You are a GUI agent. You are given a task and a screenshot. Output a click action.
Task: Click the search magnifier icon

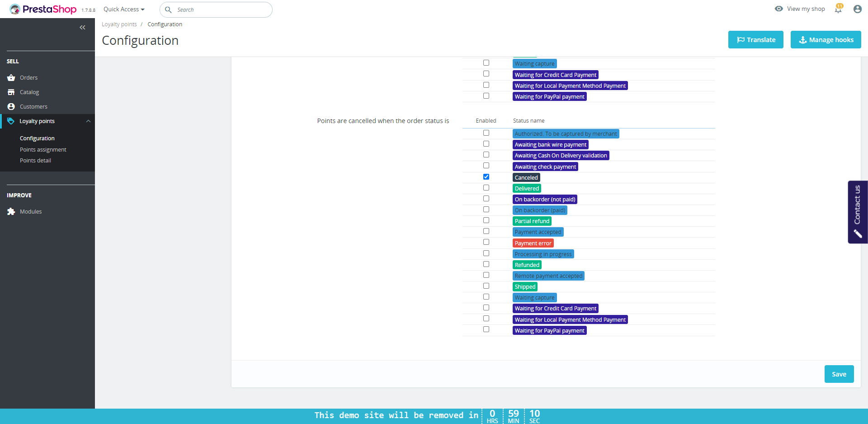click(x=168, y=10)
